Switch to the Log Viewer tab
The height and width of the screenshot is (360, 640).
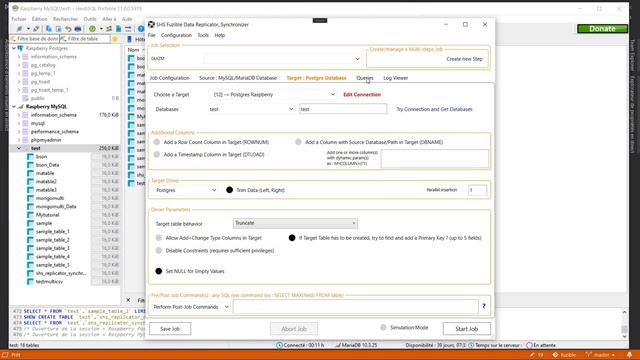coord(396,78)
